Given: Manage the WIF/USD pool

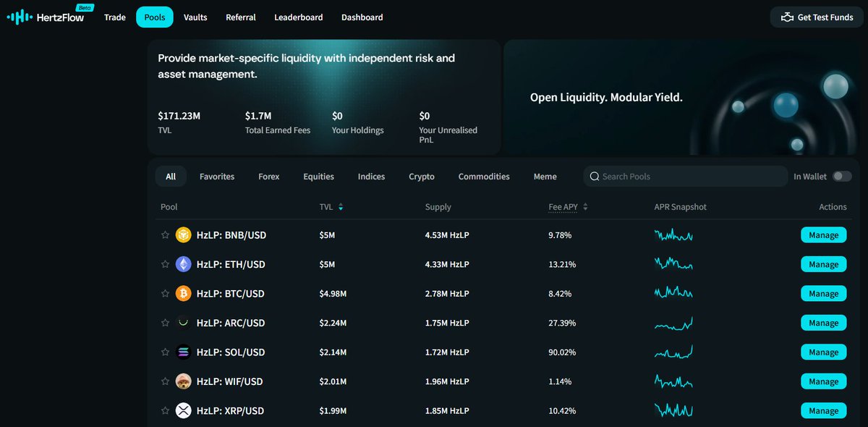Looking at the screenshot, I should [823, 381].
